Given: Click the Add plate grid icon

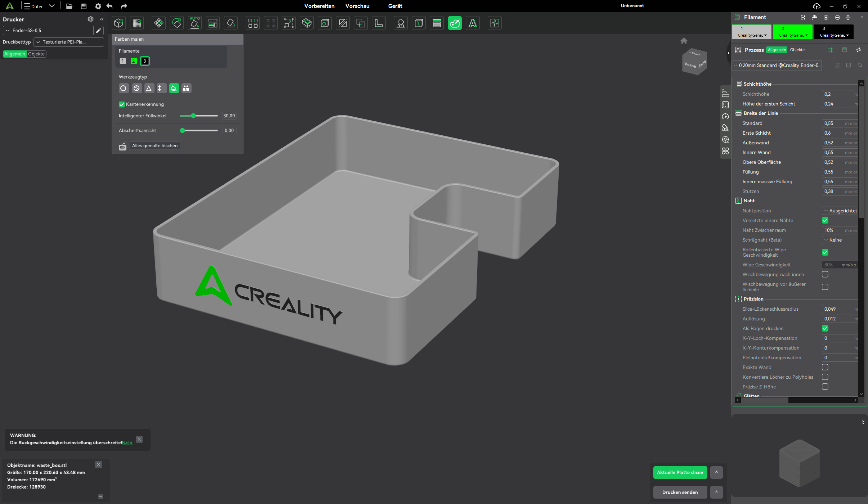Looking at the screenshot, I should [137, 23].
